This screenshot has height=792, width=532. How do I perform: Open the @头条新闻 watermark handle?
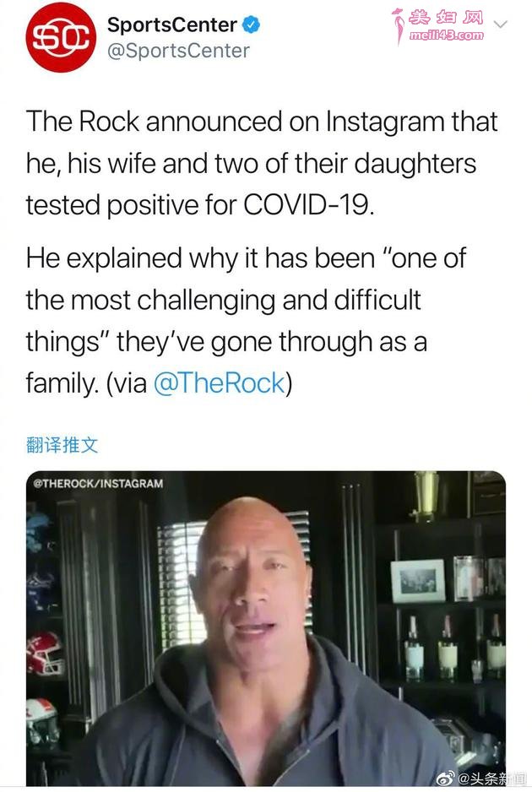[491, 778]
